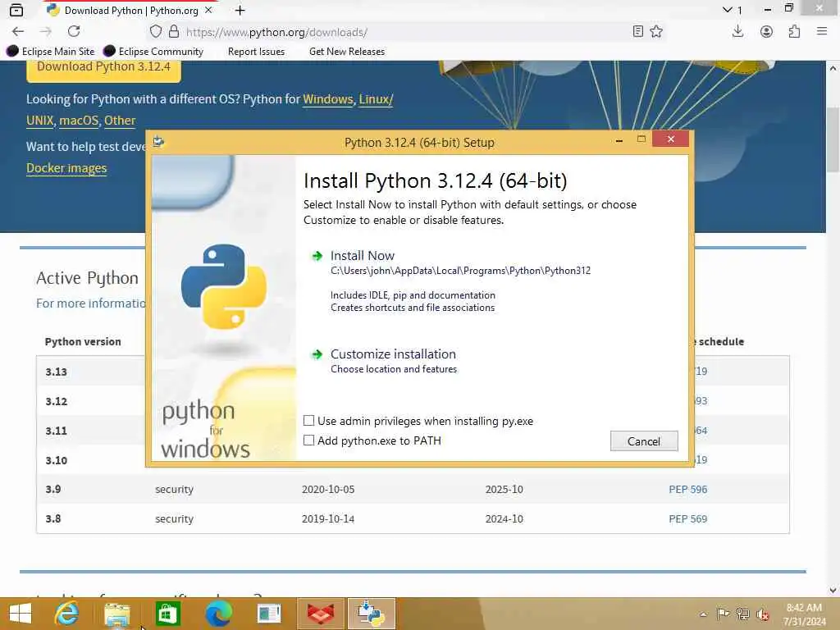Follow the Linux/ download link
Screen dimensions: 840x630
click(376, 99)
